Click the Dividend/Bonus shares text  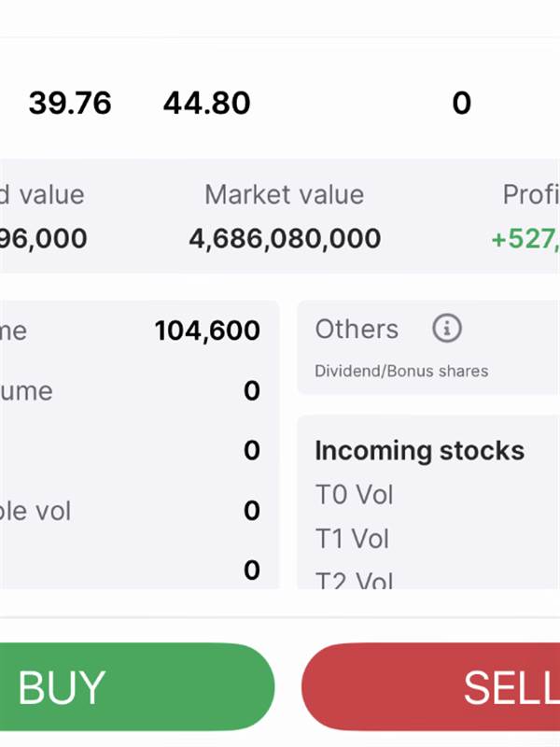[x=401, y=371]
